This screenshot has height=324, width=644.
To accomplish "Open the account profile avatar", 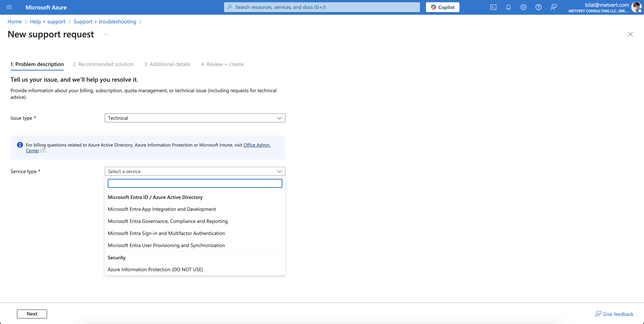I will (636, 7).
